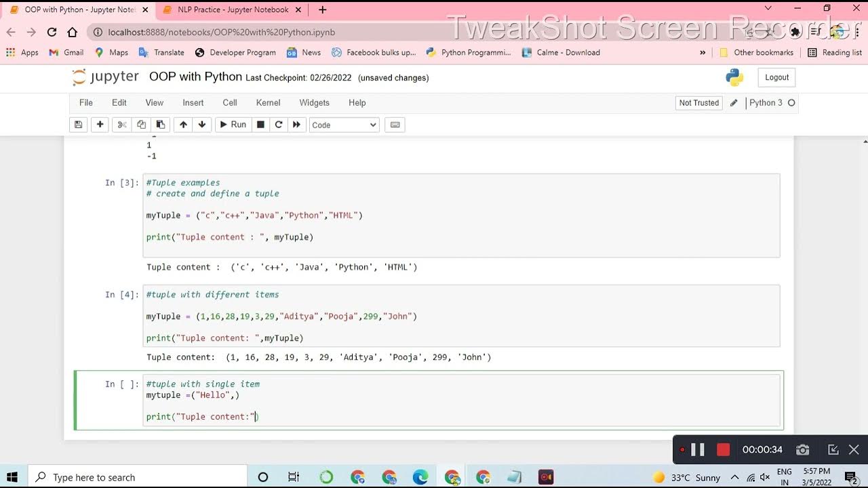Open cell type dropdown showing Code
The width and height of the screenshot is (868, 488).
tap(344, 125)
